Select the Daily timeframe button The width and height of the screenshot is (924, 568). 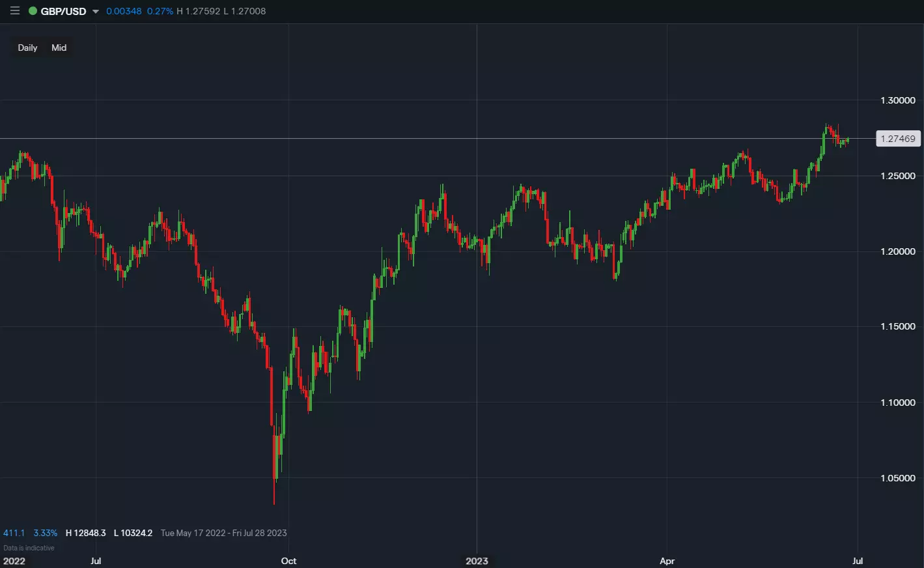tap(27, 48)
